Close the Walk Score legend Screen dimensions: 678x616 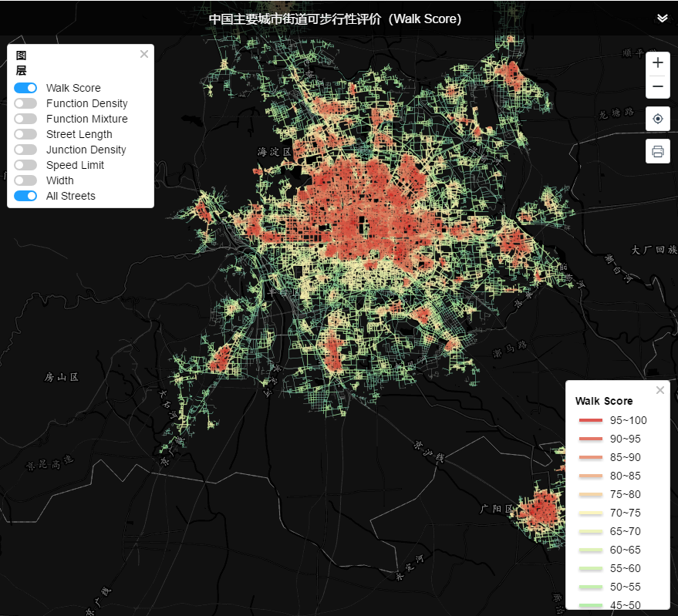point(659,390)
